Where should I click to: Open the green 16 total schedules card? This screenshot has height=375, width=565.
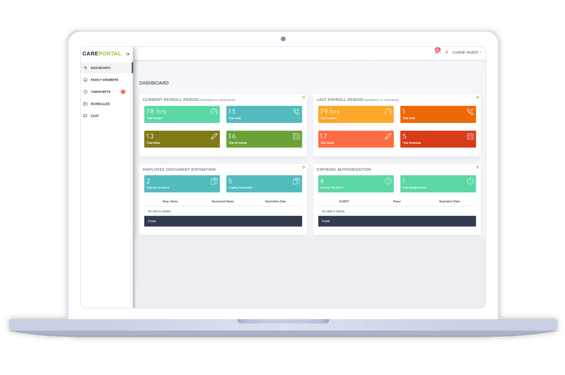264,139
